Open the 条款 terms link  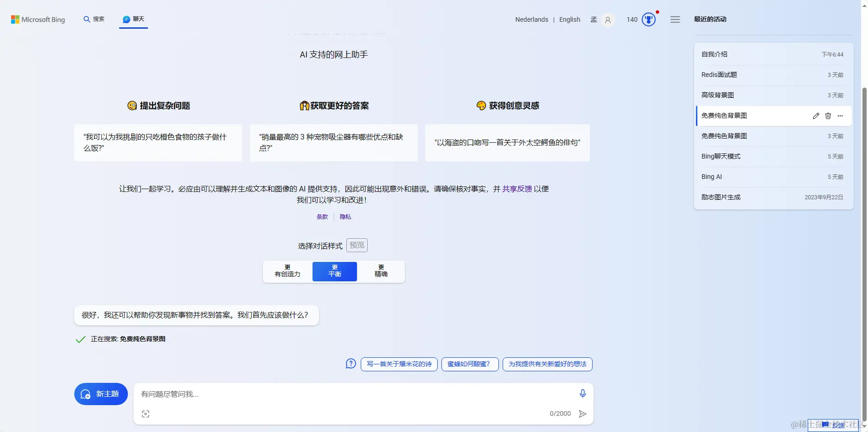[322, 217]
